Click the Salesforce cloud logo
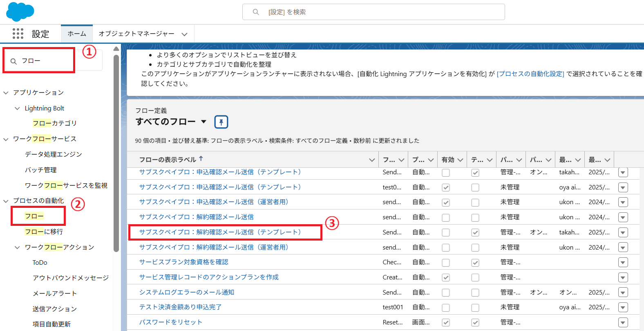This screenshot has width=644, height=331. click(20, 11)
